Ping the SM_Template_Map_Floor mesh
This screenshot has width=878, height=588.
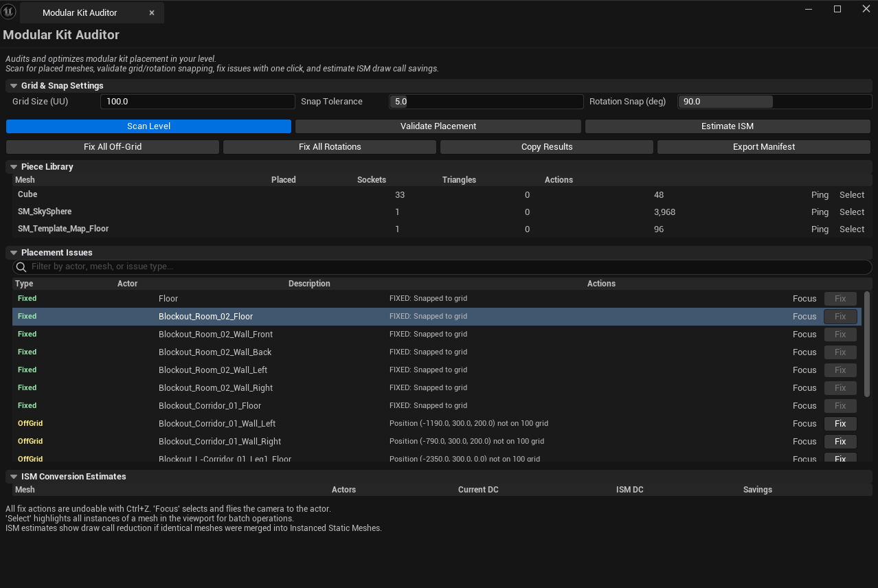pyautogui.click(x=820, y=229)
